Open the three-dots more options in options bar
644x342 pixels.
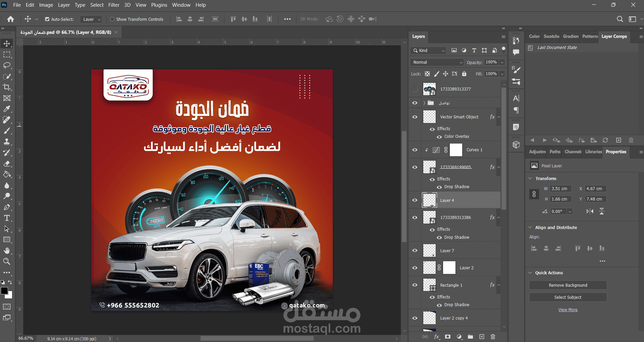coord(287,19)
